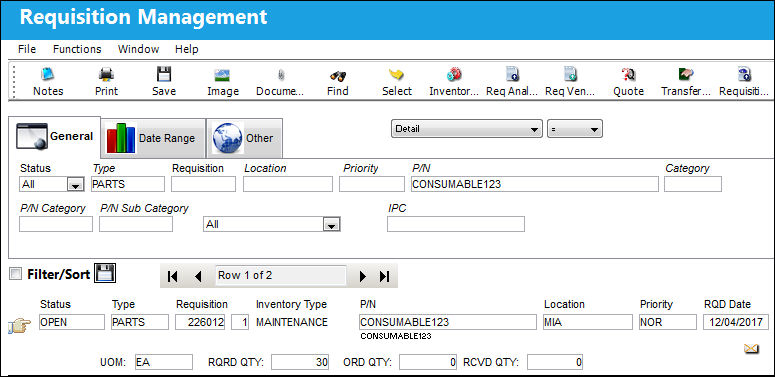Click the italic Location filter field
This screenshot has width=775, height=377.
coord(288,184)
